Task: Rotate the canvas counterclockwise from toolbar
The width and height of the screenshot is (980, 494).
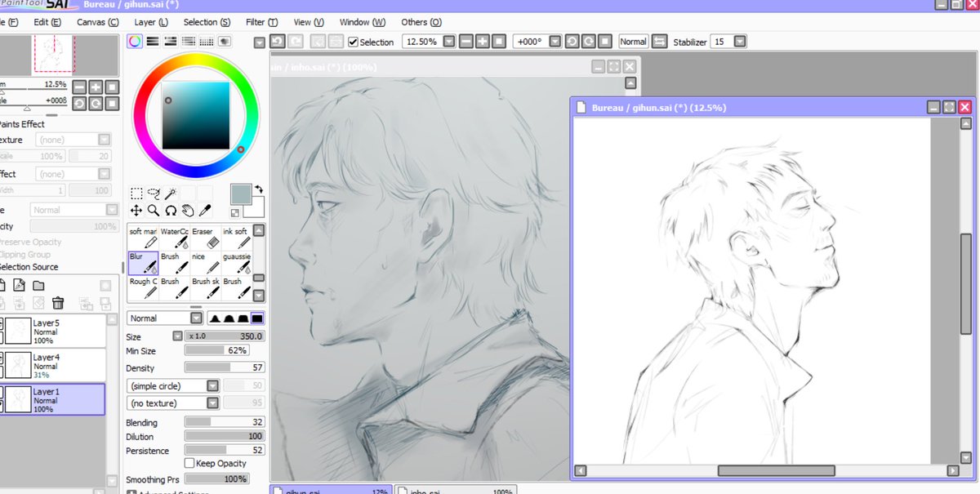Action: click(571, 42)
